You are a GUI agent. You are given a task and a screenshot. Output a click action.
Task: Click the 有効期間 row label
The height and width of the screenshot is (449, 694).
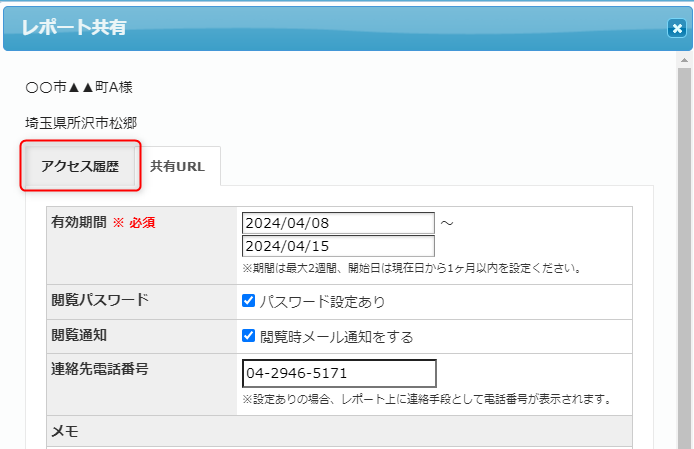78,222
